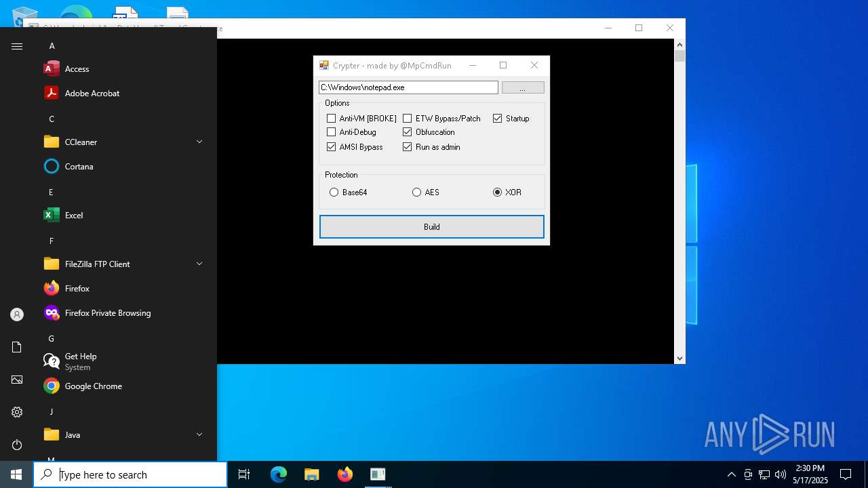Open Firefox from the taskbar
This screenshot has height=488, width=868.
[x=345, y=474]
